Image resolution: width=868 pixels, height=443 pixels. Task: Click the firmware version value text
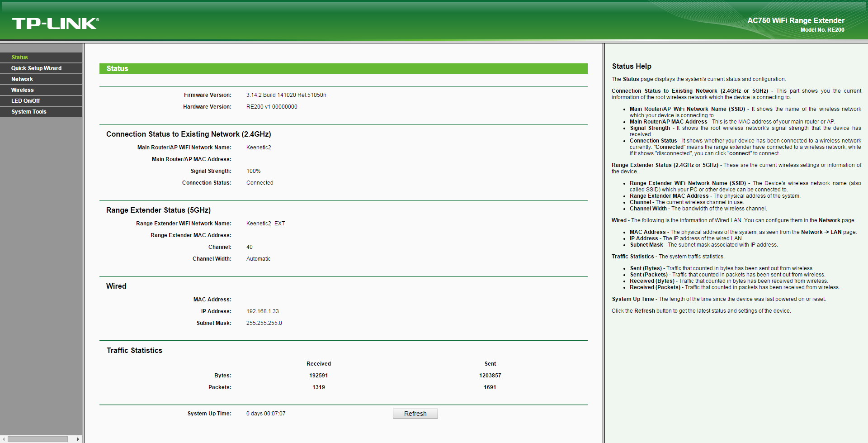[x=286, y=95]
